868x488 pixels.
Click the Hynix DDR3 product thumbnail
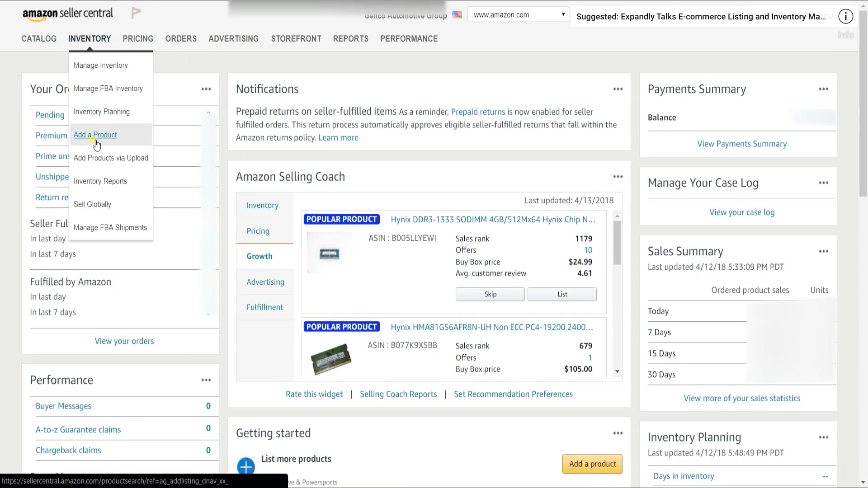(330, 253)
